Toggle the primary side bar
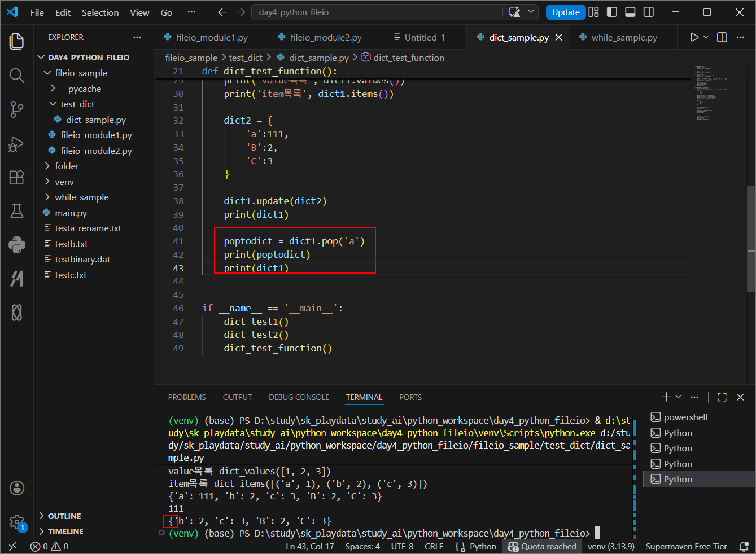The width and height of the screenshot is (756, 554). point(612,12)
